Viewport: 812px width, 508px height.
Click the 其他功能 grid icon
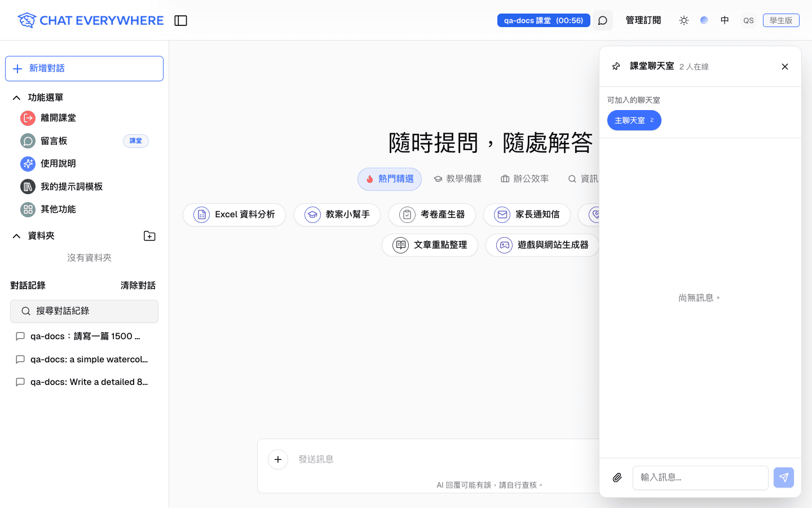(x=28, y=209)
